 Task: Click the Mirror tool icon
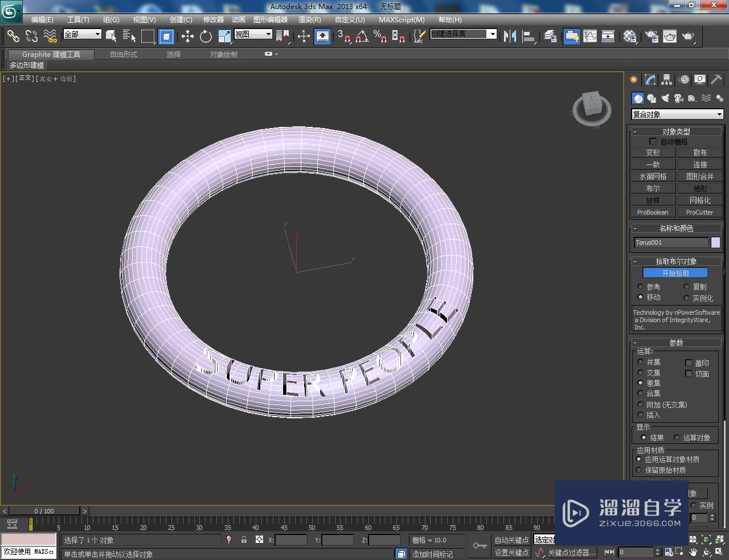(510, 36)
